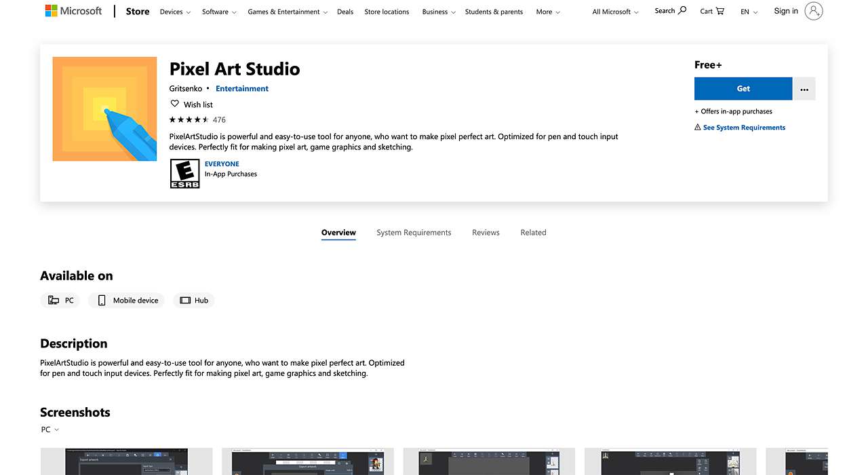Open the shopping cart icon
This screenshot has width=868, height=475.
(719, 11)
